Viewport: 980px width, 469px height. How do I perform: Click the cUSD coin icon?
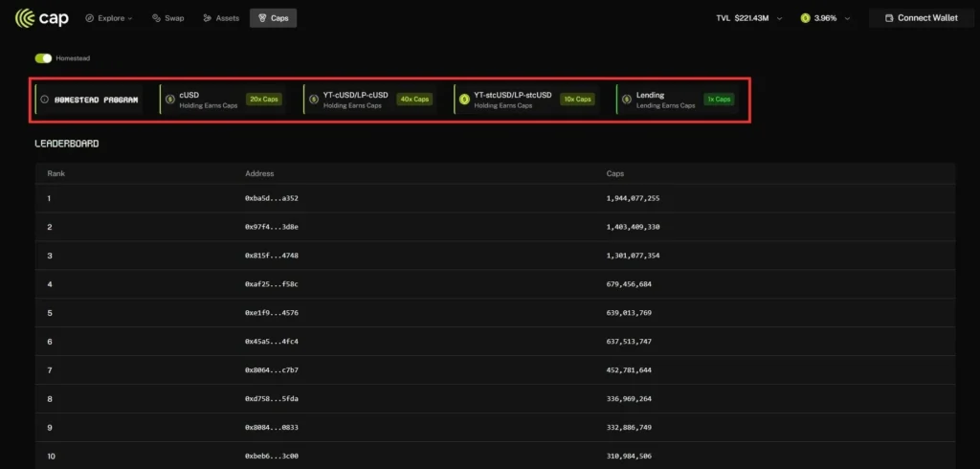[x=170, y=100]
